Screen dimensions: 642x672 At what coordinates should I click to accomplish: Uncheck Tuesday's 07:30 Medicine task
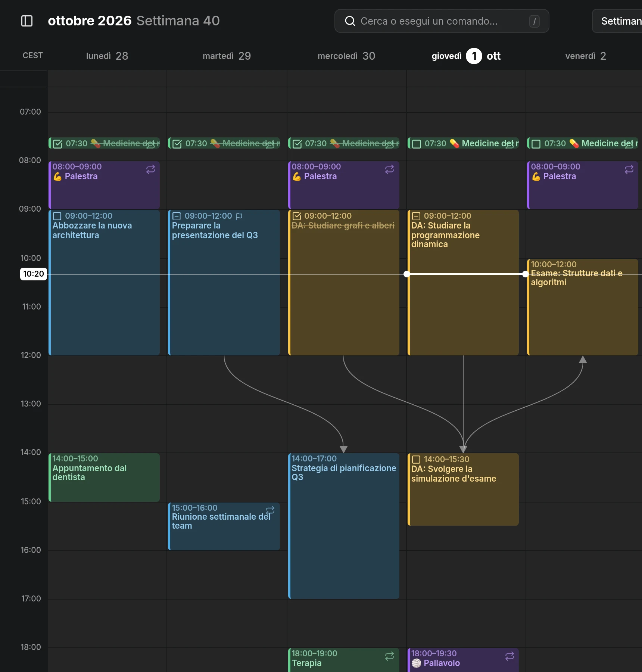[x=177, y=144]
